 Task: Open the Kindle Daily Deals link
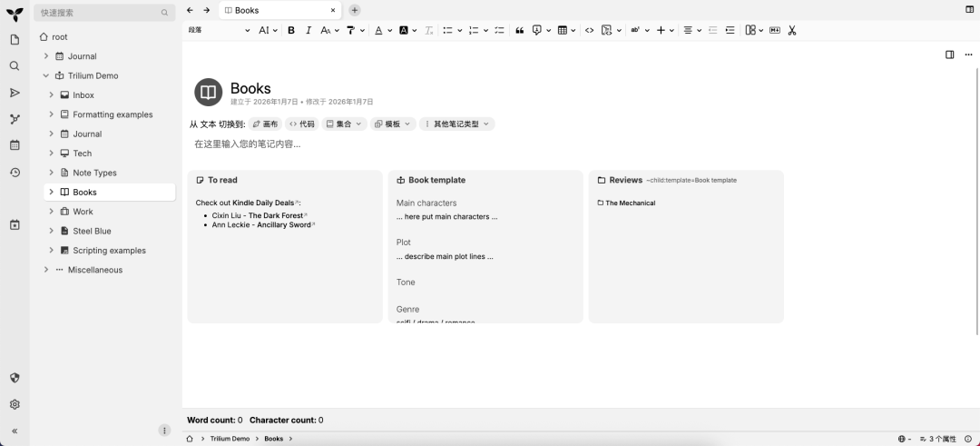pyautogui.click(x=264, y=203)
